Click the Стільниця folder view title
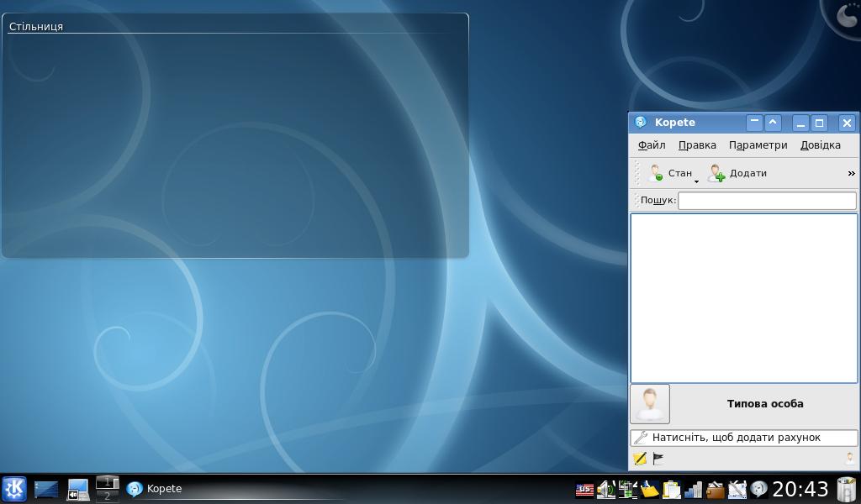This screenshot has height=504, width=861. 36,26
